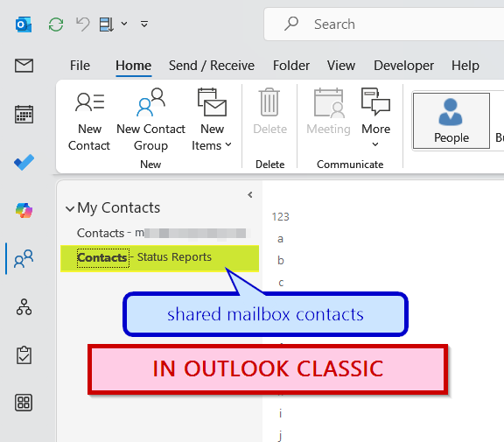504x442 pixels.
Task: Open To Do checkmark app in sidebar
Action: (x=24, y=162)
